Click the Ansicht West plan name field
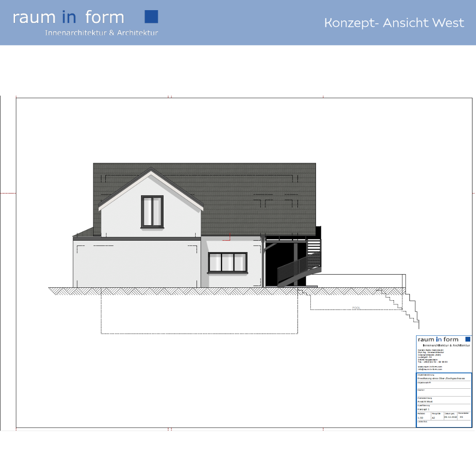Screen dimensions: 476x476 [425, 402]
